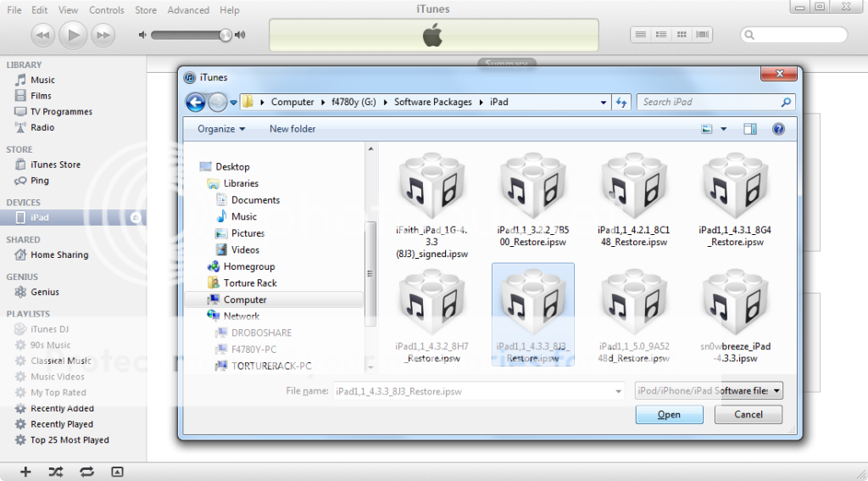868x481 pixels.
Task: Open the file type filter dropdown
Action: [x=776, y=391]
